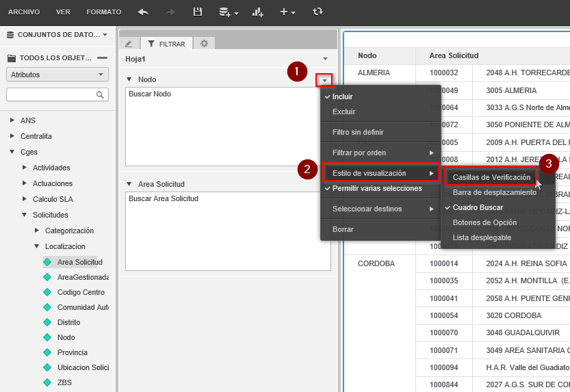Open the Atributos dropdown

coord(57,75)
